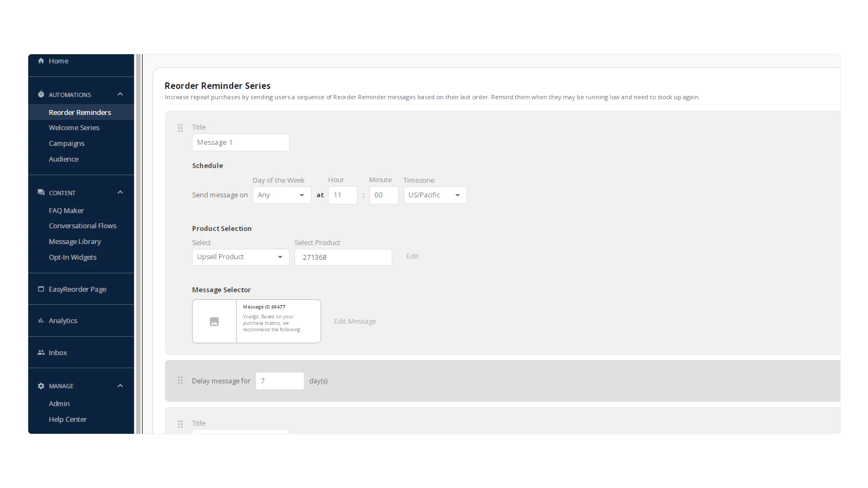This screenshot has height=488, width=868.
Task: Click the Analytics bar chart icon
Action: click(41, 320)
